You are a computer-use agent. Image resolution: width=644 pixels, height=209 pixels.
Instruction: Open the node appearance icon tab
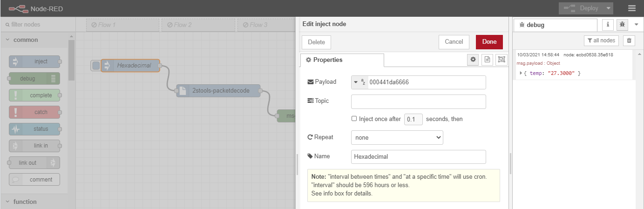(501, 60)
